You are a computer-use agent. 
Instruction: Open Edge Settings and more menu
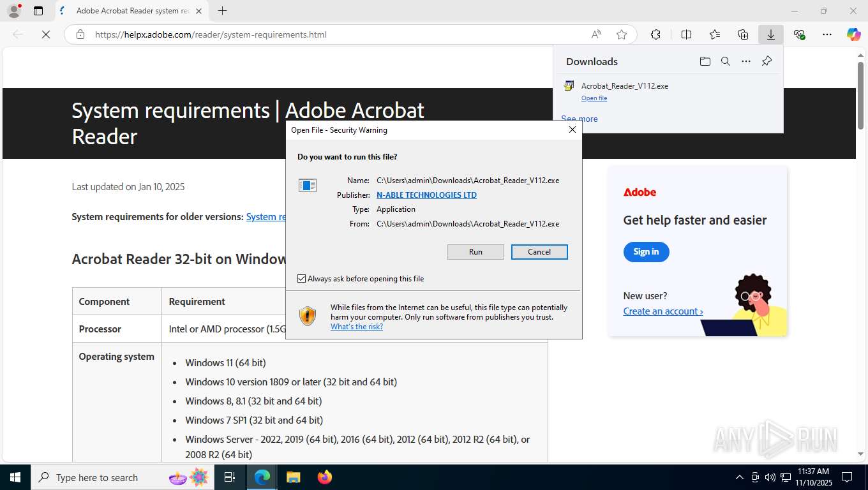827,34
